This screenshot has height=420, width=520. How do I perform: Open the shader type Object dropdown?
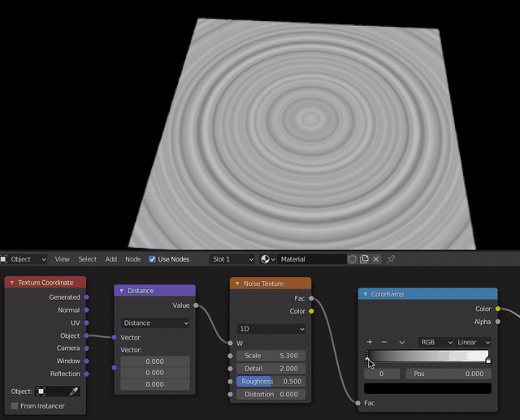point(24,259)
